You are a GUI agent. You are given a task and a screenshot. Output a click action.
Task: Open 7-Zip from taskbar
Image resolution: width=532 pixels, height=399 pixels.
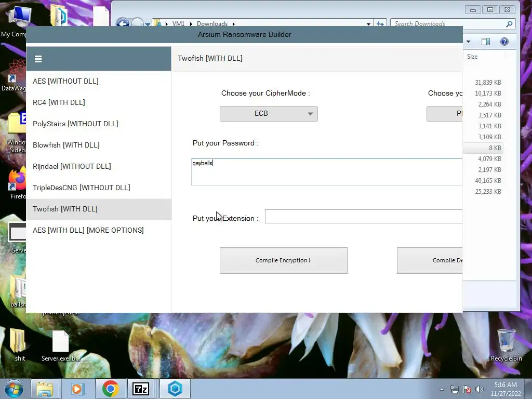click(141, 389)
